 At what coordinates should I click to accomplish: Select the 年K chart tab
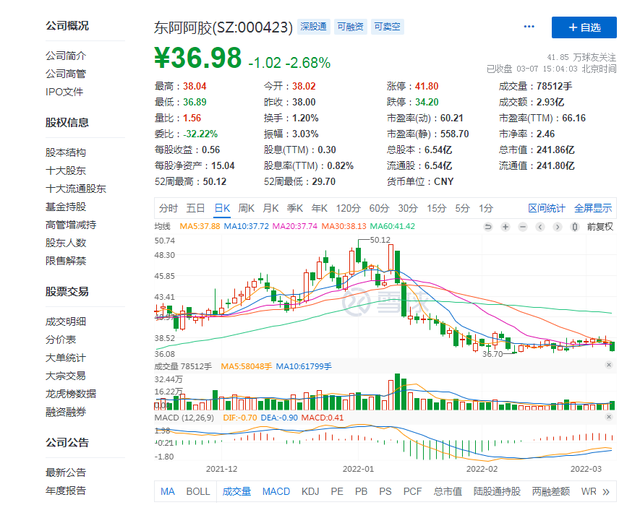[319, 209]
